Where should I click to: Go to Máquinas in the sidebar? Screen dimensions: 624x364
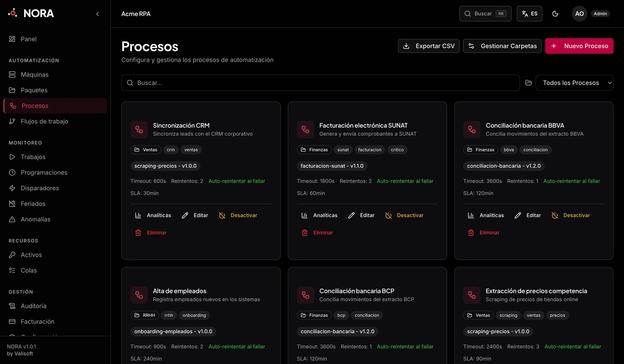coord(55,75)
